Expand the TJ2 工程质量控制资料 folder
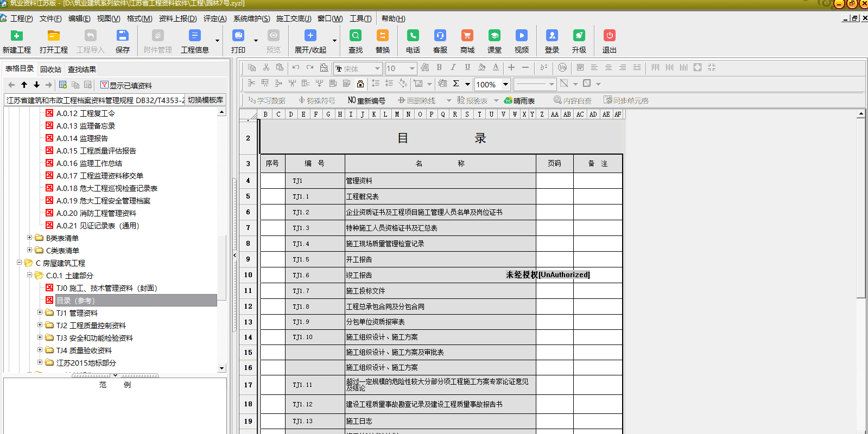The width and height of the screenshot is (868, 434). point(40,325)
